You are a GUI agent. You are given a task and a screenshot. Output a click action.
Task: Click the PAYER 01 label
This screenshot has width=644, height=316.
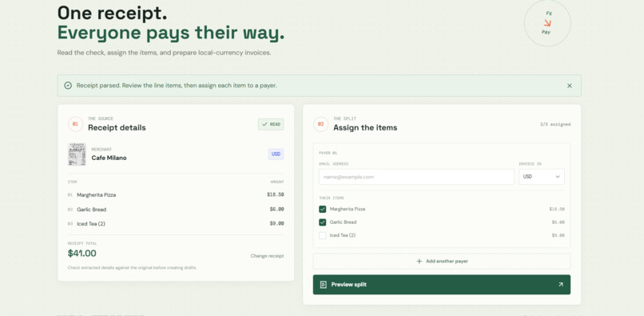(328, 153)
